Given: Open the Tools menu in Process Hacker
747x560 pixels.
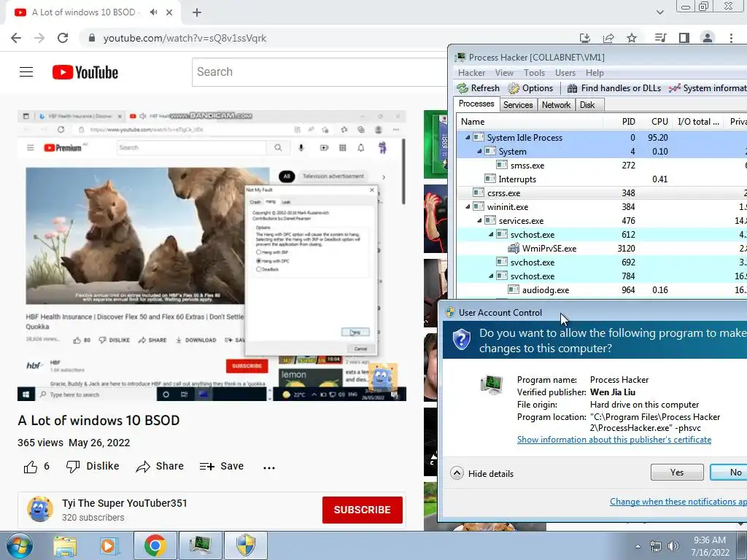Looking at the screenshot, I should point(534,73).
